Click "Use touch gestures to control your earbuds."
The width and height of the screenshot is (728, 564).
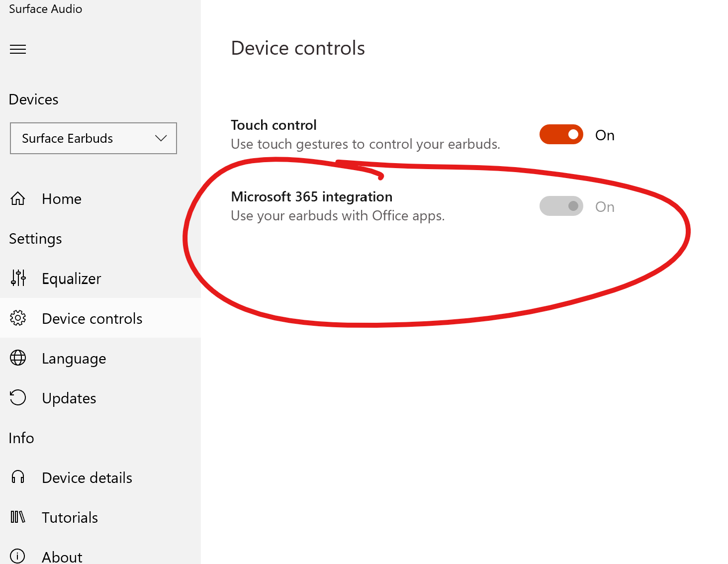(x=365, y=144)
